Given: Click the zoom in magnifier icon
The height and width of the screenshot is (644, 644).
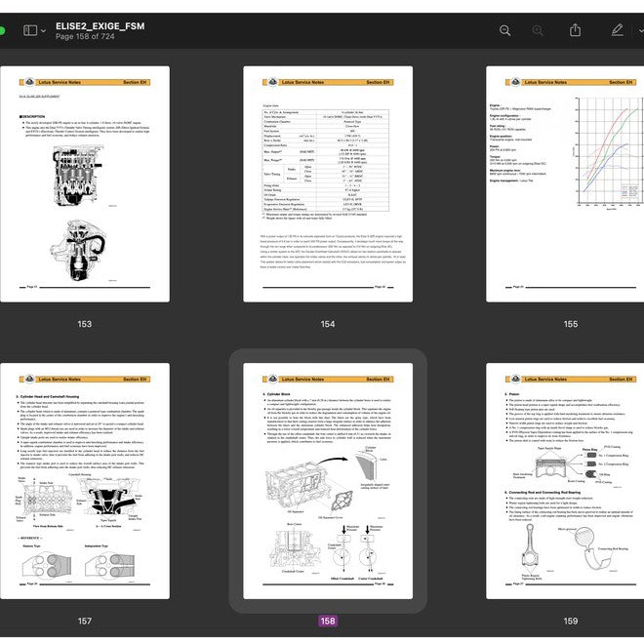Looking at the screenshot, I should [538, 30].
